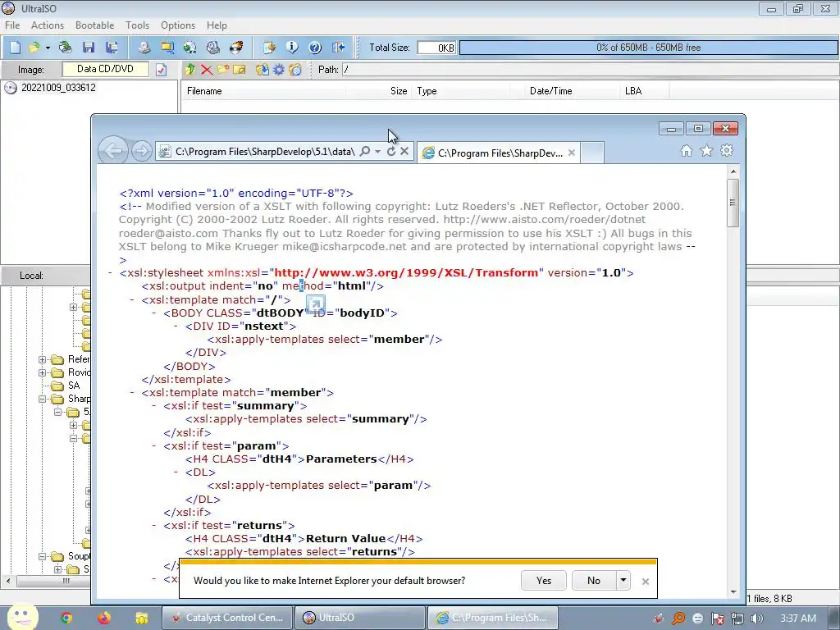This screenshot has height=630, width=840.
Task: Select the 20221009_033612 image tree node
Action: tap(58, 88)
